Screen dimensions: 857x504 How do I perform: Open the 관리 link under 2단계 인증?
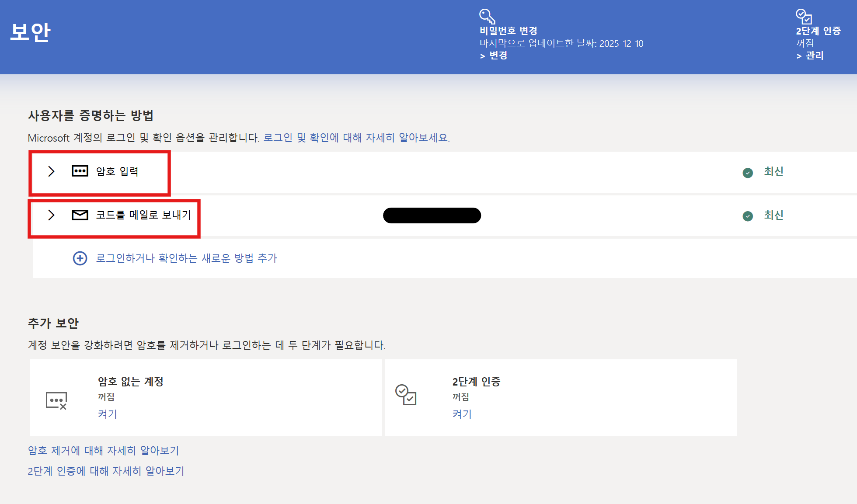point(814,56)
